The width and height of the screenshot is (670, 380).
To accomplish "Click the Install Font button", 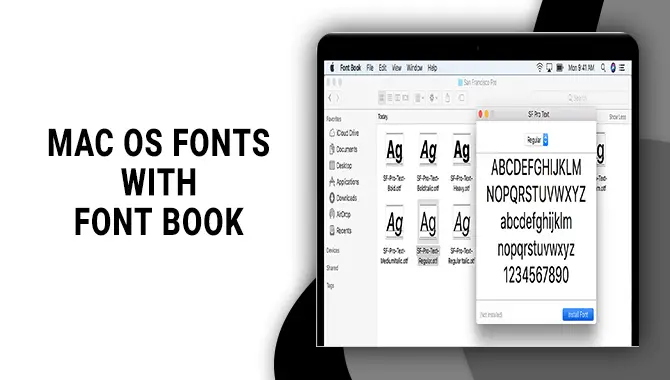I will [578, 315].
